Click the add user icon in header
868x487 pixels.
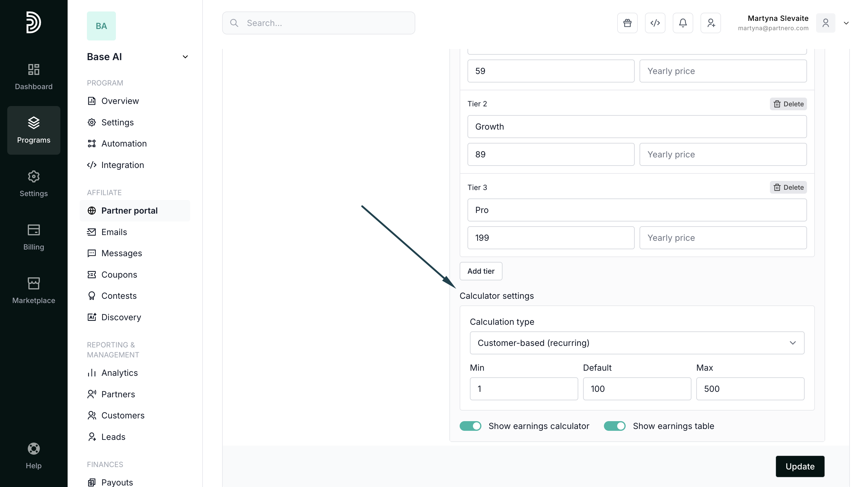(710, 23)
